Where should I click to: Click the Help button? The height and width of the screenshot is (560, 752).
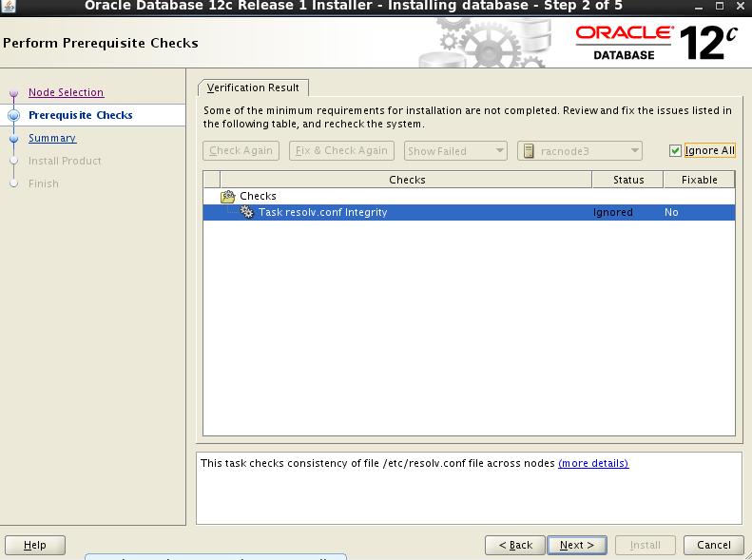pos(35,545)
